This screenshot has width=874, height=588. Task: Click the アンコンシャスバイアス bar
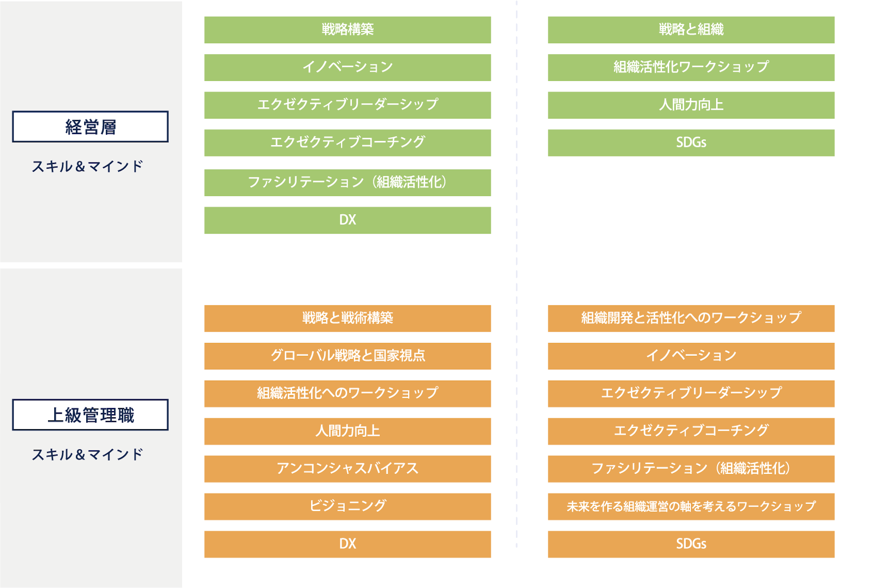coord(347,469)
